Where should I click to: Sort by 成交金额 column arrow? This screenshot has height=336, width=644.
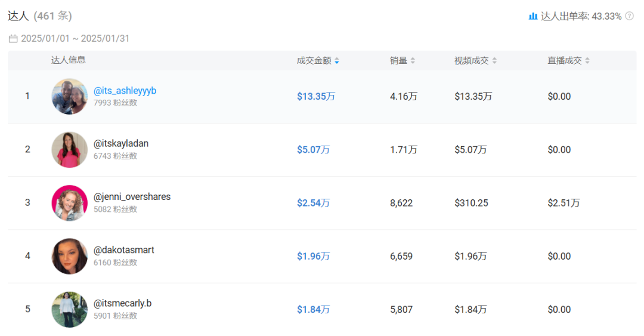coord(337,61)
